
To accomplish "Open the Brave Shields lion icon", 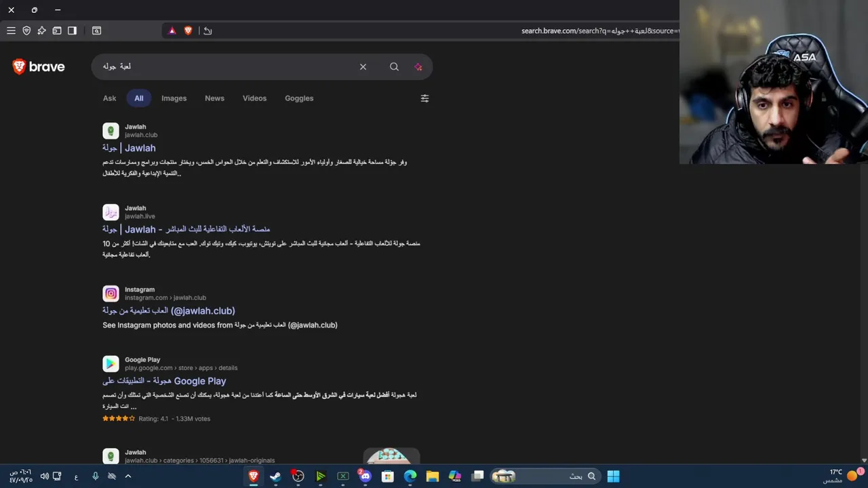I will click(x=188, y=30).
